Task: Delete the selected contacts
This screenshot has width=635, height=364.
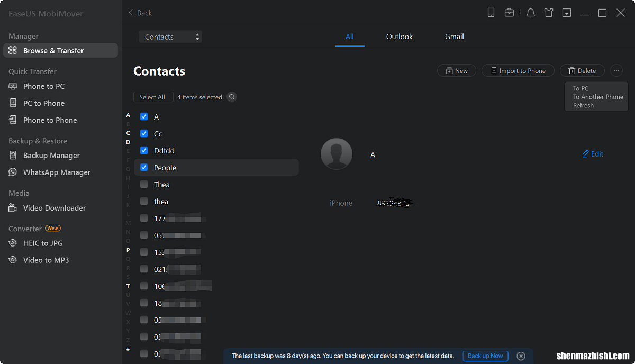Action: click(x=582, y=70)
